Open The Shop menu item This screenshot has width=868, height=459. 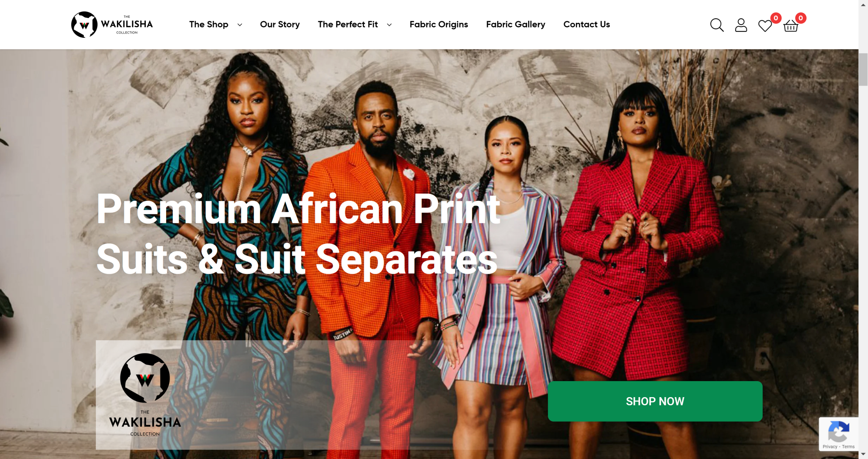pyautogui.click(x=209, y=24)
